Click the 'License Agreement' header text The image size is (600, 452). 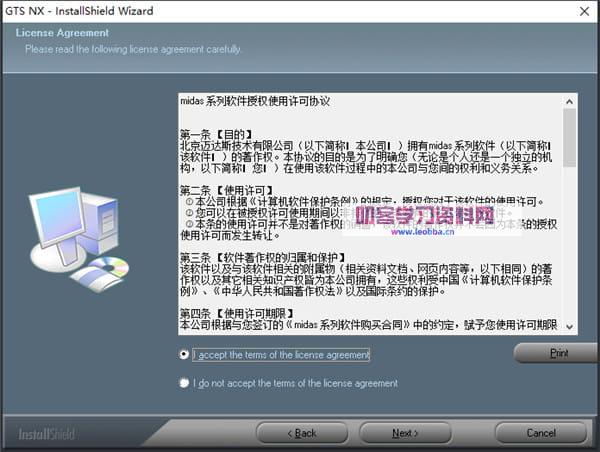click(56, 33)
